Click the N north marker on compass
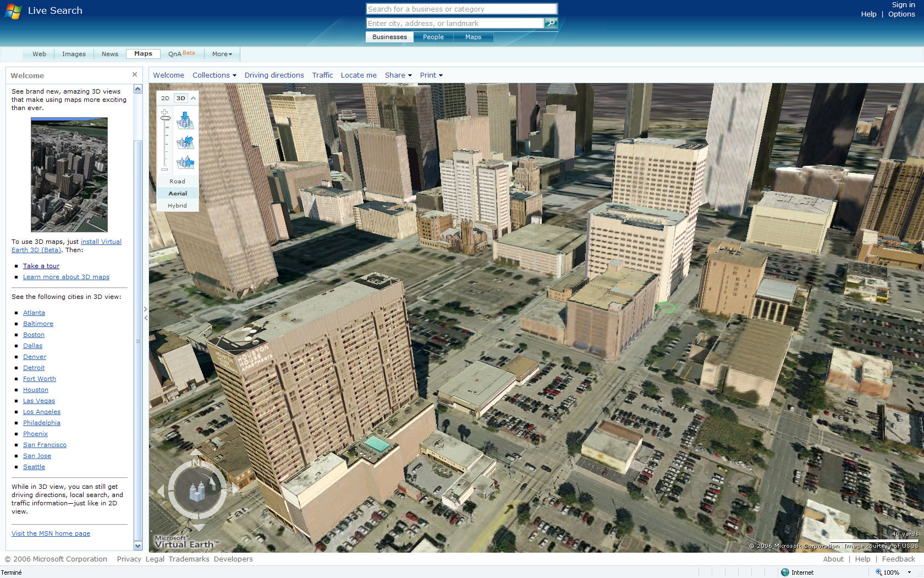924x578 pixels. pyautogui.click(x=196, y=464)
